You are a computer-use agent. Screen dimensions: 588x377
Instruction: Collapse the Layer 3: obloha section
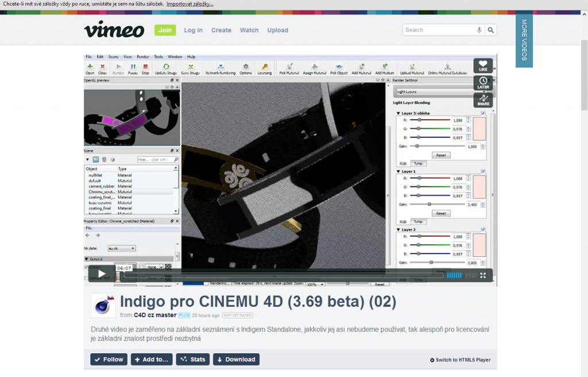point(399,113)
